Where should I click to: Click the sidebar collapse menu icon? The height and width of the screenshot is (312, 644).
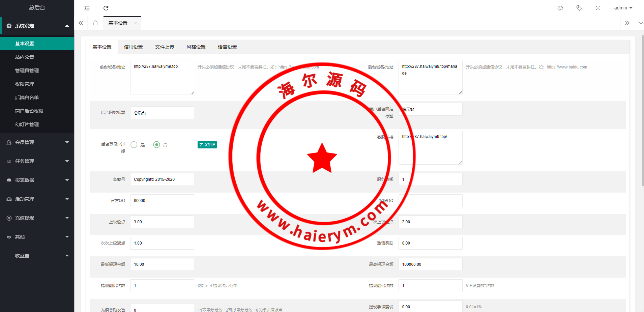pos(87,8)
